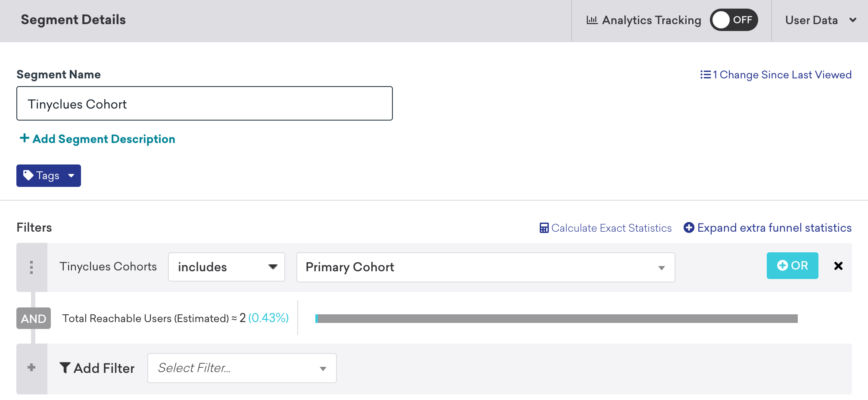The height and width of the screenshot is (400, 868).
Task: Click the plus icon on the Add Filter row
Action: click(31, 368)
